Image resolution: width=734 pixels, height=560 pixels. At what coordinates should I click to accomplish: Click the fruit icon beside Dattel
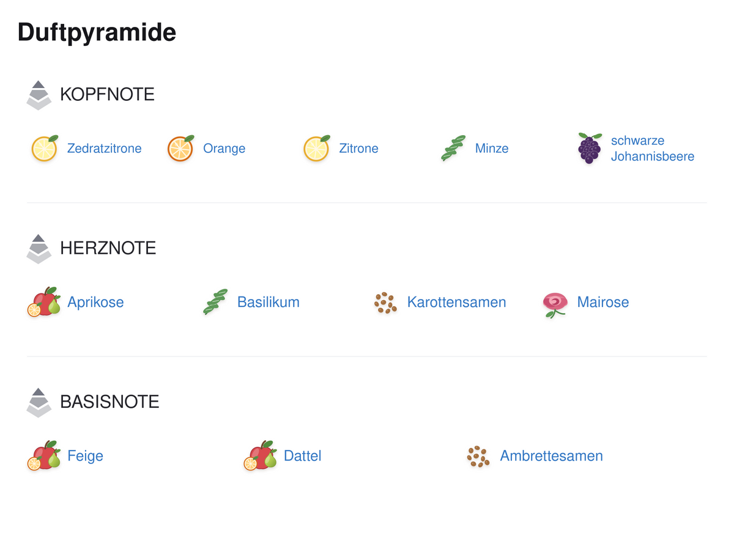coord(261,455)
